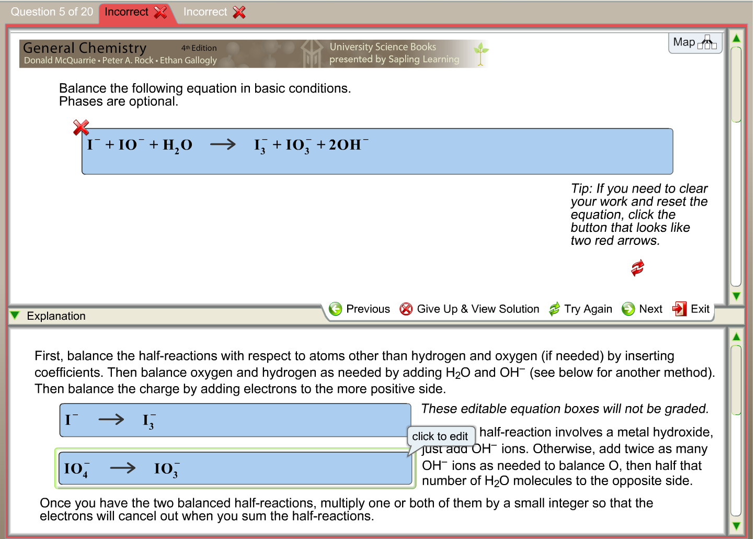756x539 pixels.
Task: Collapse the Explanation panel via its green triangle
Action: pos(15,315)
